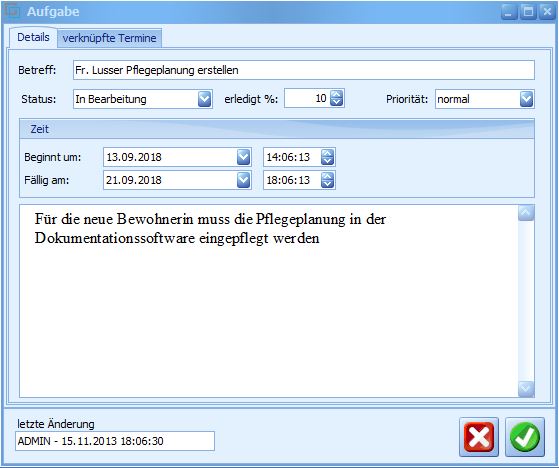Confirm the task with green checkmark button

[x=525, y=437]
